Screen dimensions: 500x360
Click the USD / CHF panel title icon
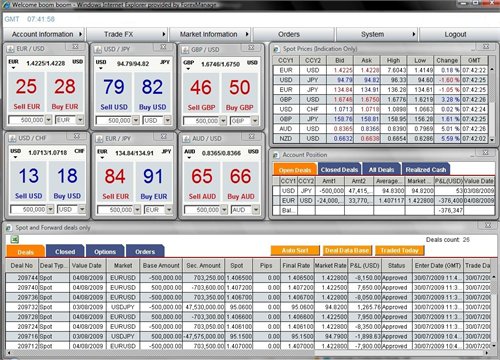12,138
